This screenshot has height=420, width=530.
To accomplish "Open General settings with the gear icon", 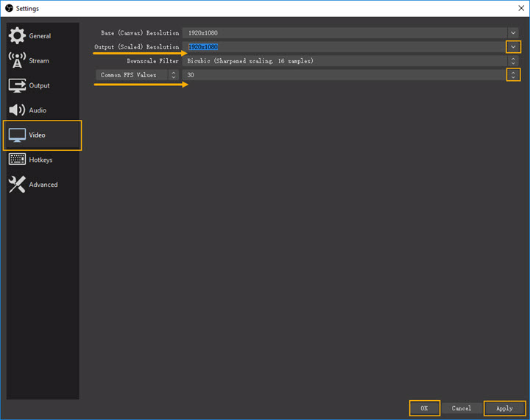I will click(17, 36).
